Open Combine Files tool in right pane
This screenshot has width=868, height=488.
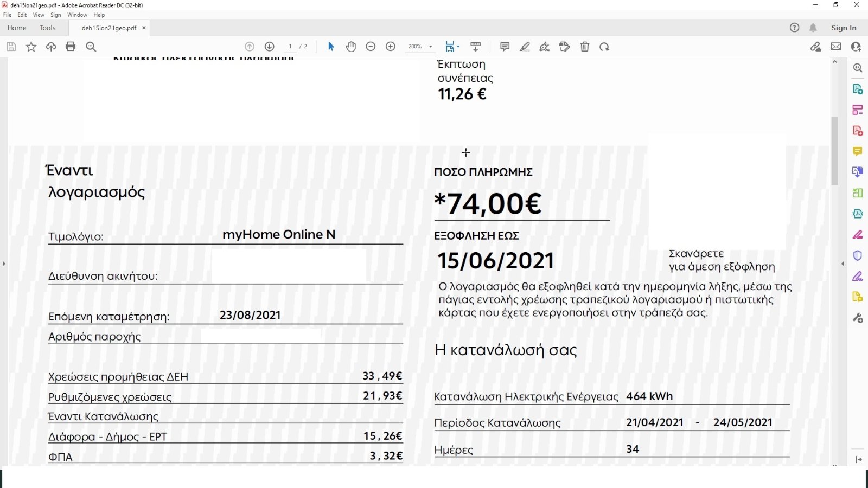click(x=858, y=172)
